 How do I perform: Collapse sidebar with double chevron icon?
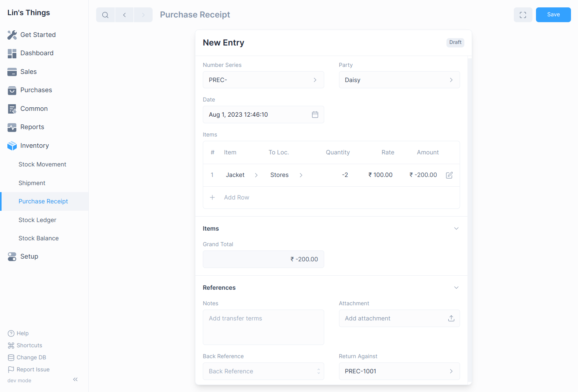[x=76, y=379]
